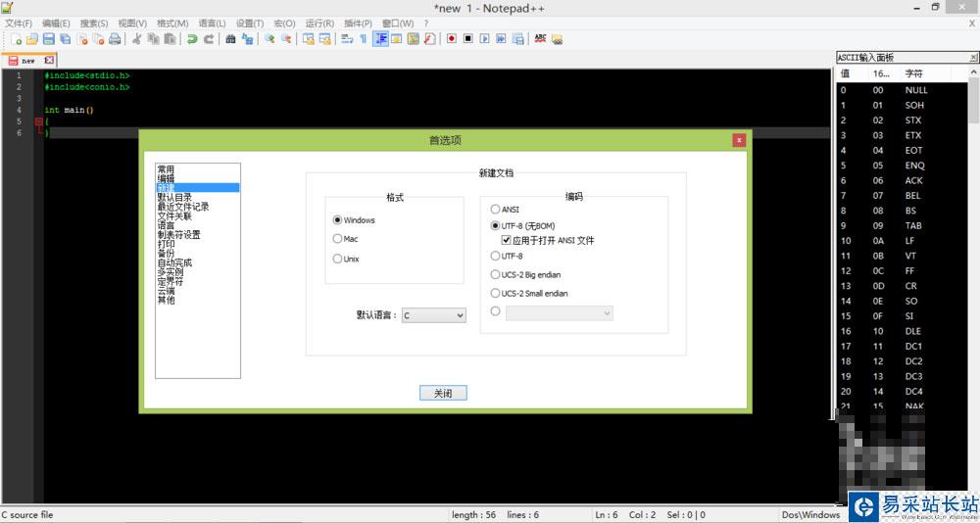Open Find with the binoculars icon
The width and height of the screenshot is (980, 523).
[x=230, y=39]
